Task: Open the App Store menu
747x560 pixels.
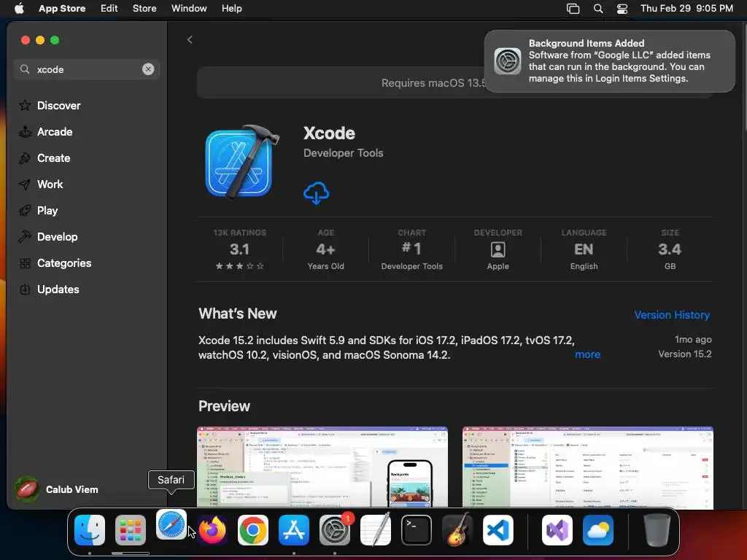Action: (62, 9)
